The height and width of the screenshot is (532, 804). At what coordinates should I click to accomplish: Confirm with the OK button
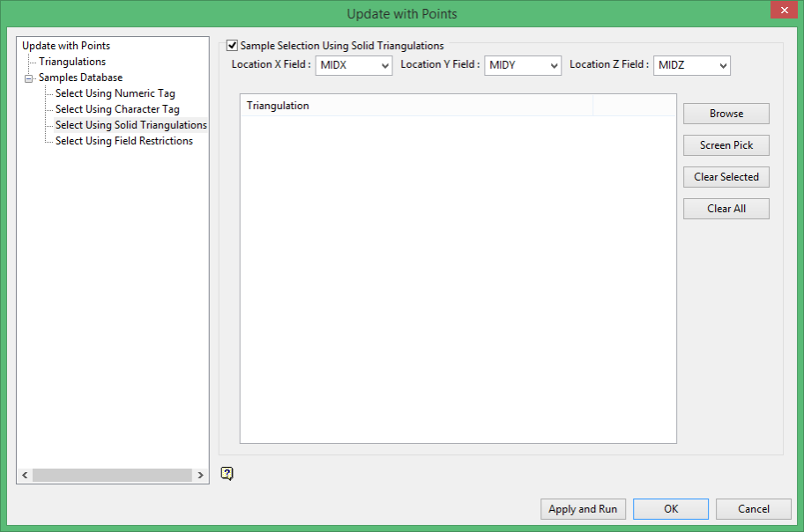671,509
